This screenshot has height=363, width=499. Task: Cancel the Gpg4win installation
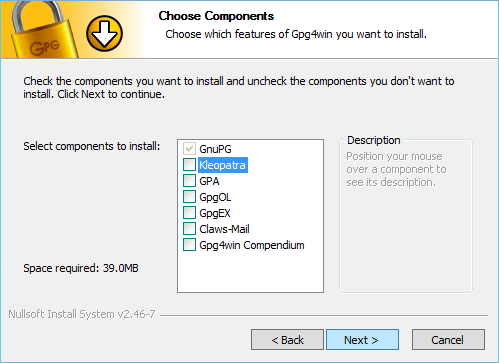448,340
